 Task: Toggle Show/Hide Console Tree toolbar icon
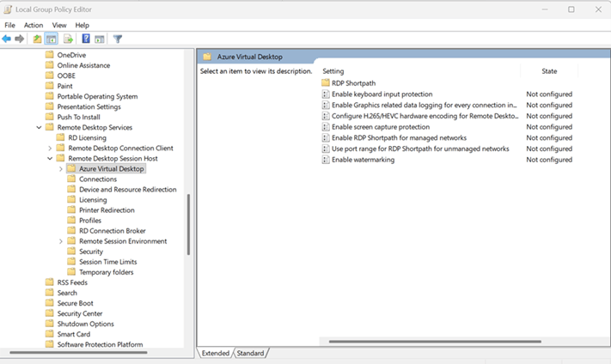[x=52, y=39]
